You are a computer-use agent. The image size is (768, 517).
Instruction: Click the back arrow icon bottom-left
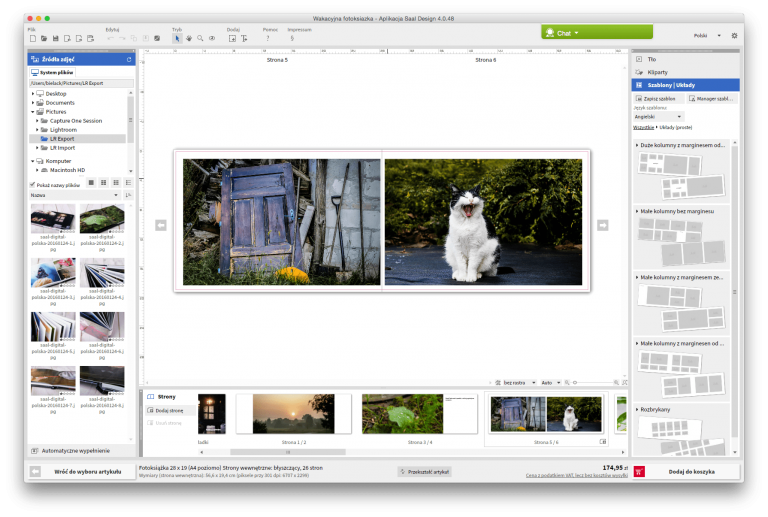pos(35,471)
